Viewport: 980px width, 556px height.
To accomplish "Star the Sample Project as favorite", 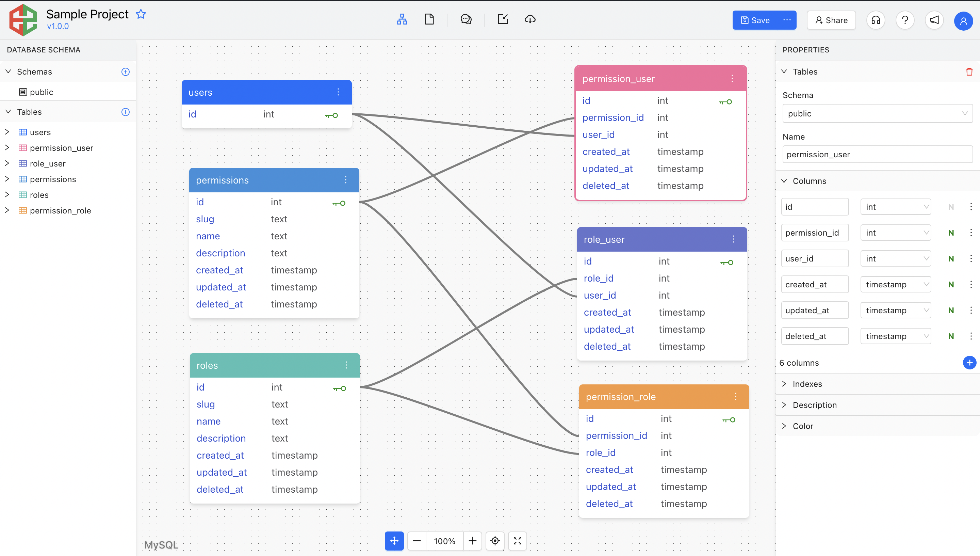I will click(141, 14).
